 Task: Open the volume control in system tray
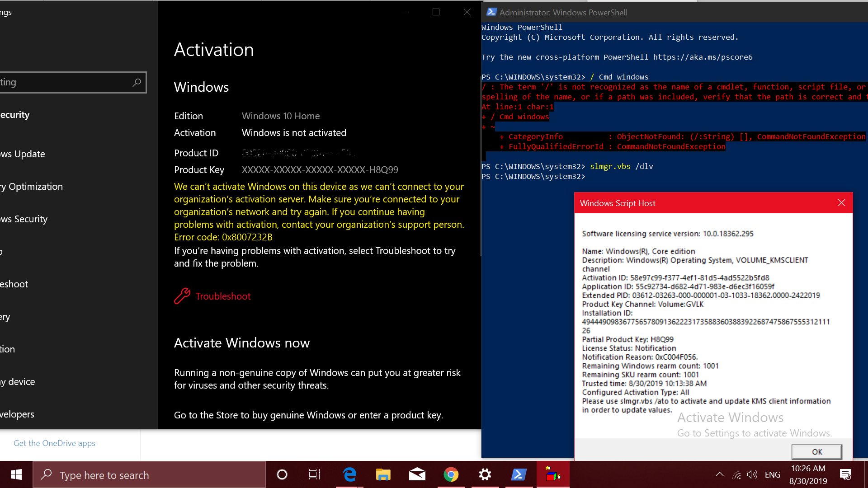click(752, 474)
